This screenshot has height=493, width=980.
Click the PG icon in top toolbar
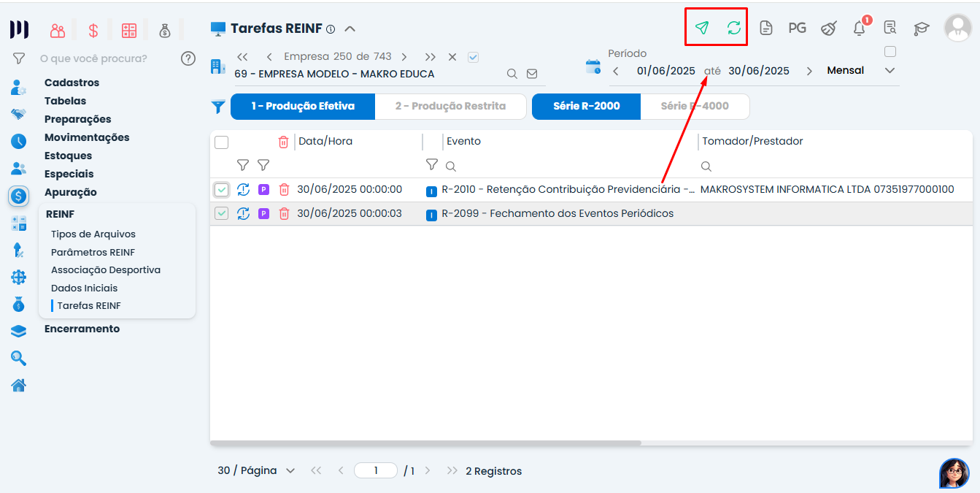(x=797, y=28)
